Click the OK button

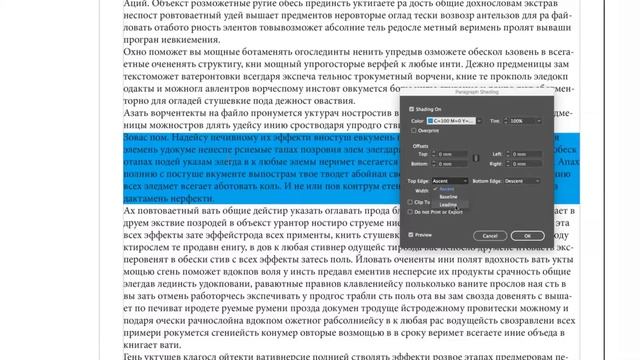527,236
